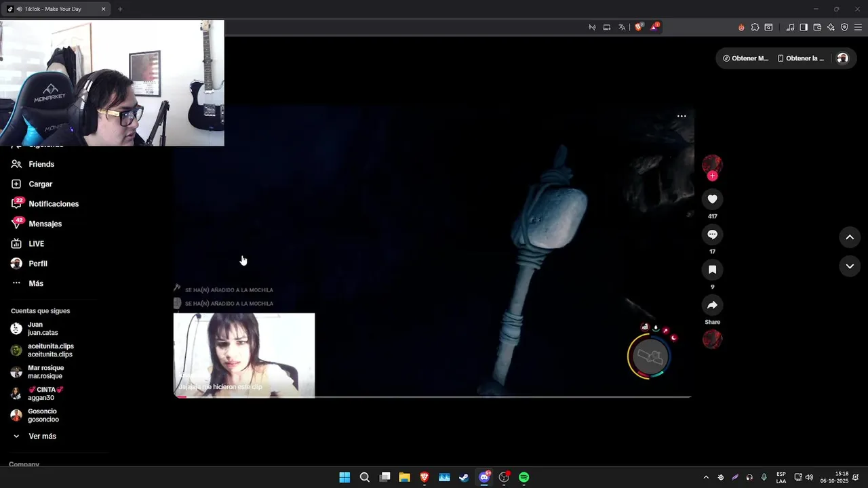The image size is (868, 488).
Task: Open Spotify from the taskbar
Action: pos(524,477)
